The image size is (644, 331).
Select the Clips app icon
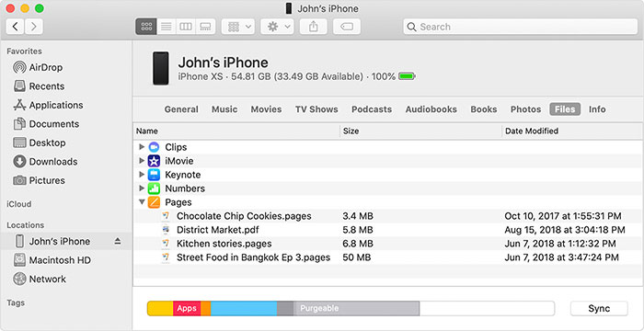coord(154,147)
